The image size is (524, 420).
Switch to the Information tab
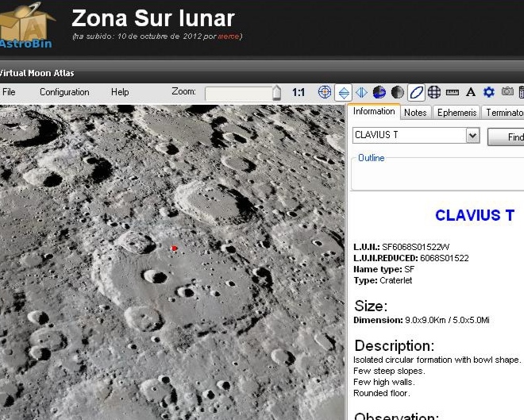coord(374,111)
